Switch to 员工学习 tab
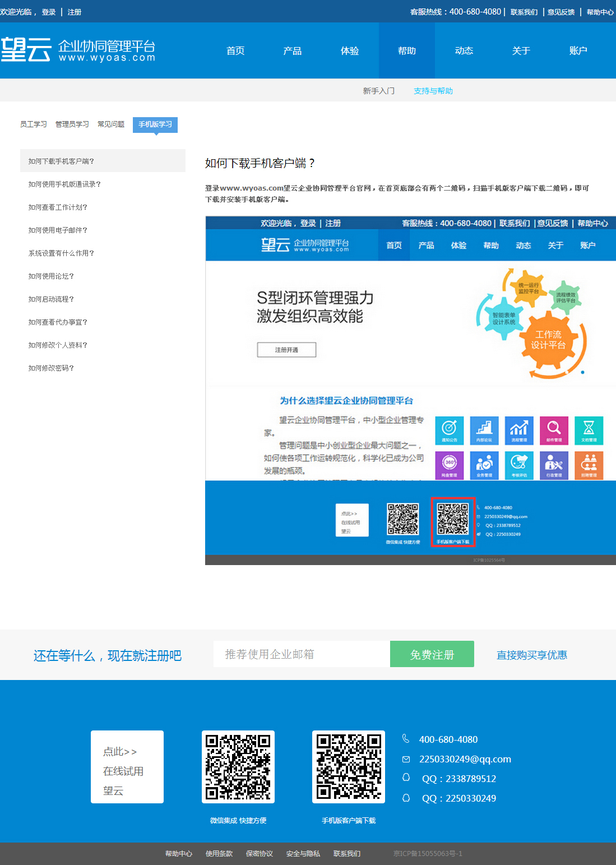Image resolution: width=616 pixels, height=865 pixels. [x=34, y=124]
